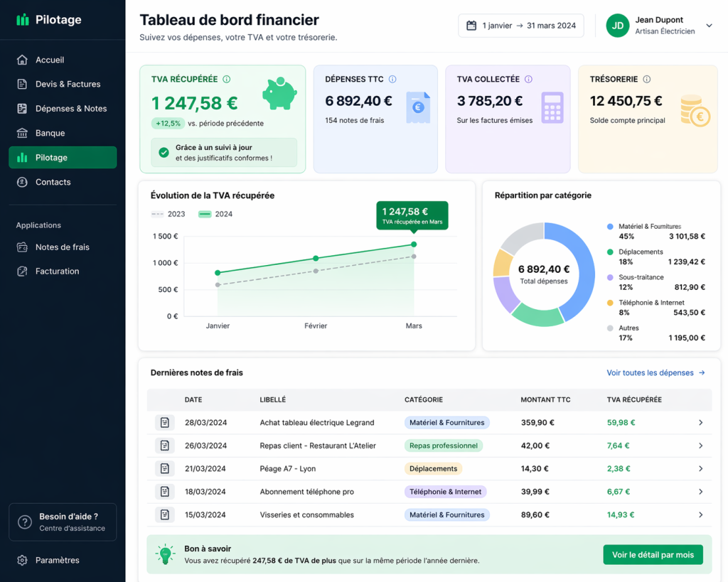The height and width of the screenshot is (582, 728).
Task: Open receipt icon for Achat tableau électrique Legrand
Action: coord(165,423)
